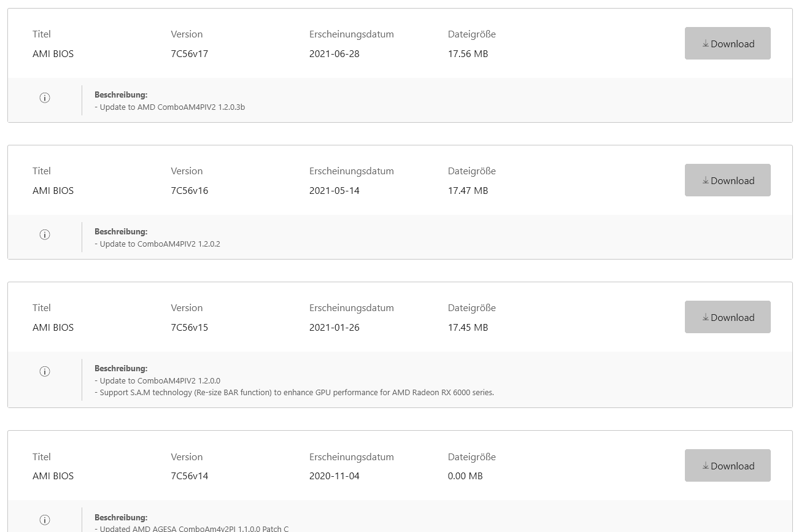Download the 2021-05-14 BIOS release
The height and width of the screenshot is (532, 807).
coord(727,180)
